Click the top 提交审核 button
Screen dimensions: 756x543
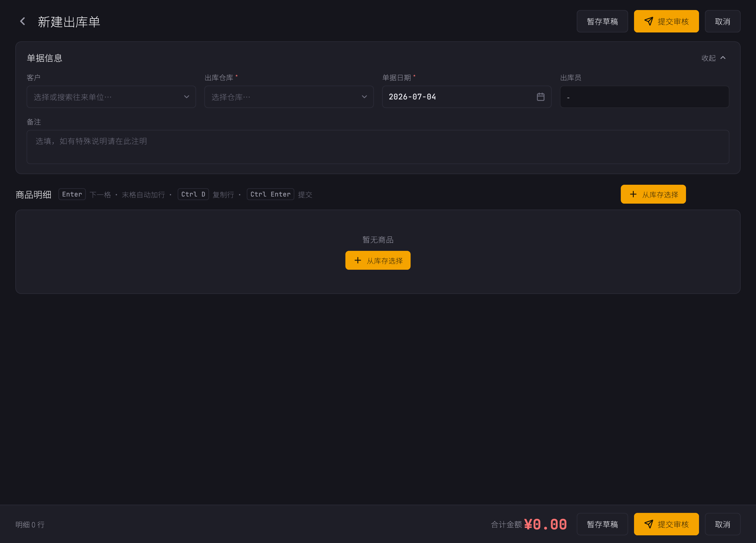(666, 21)
